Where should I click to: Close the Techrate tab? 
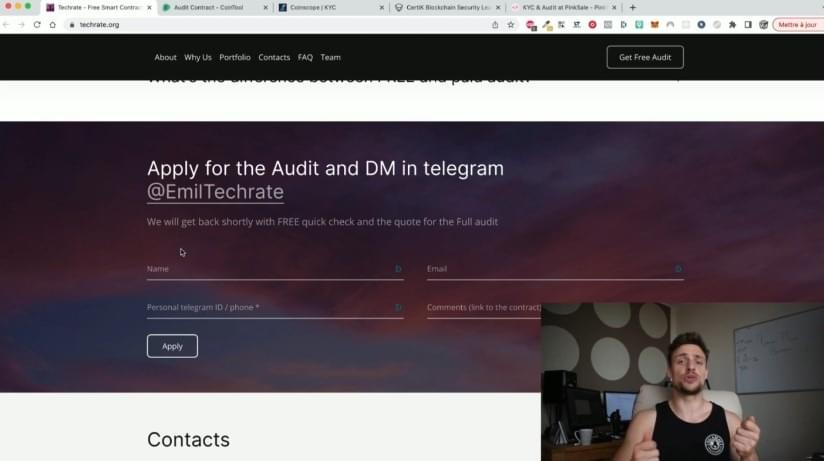[x=149, y=7]
